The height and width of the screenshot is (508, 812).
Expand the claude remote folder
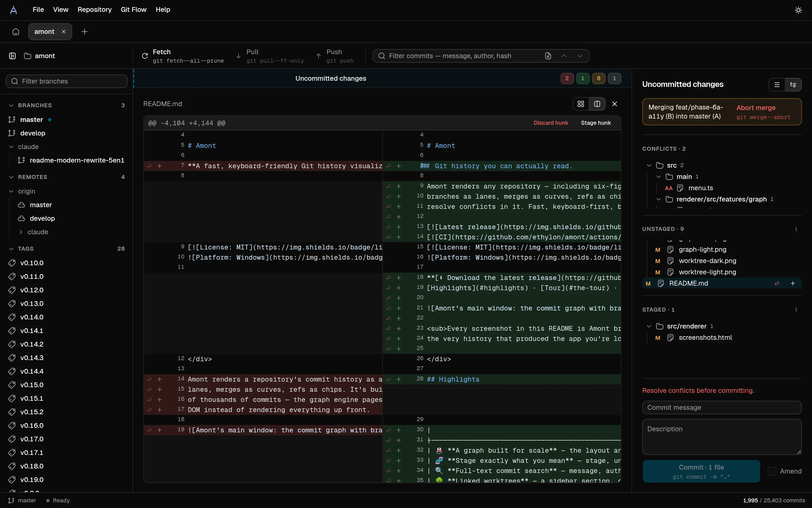coord(21,232)
